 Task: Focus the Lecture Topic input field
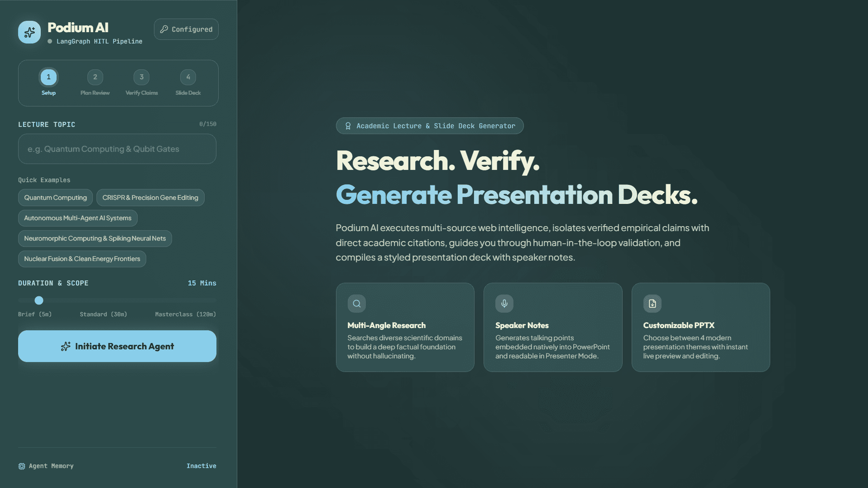tap(117, 149)
